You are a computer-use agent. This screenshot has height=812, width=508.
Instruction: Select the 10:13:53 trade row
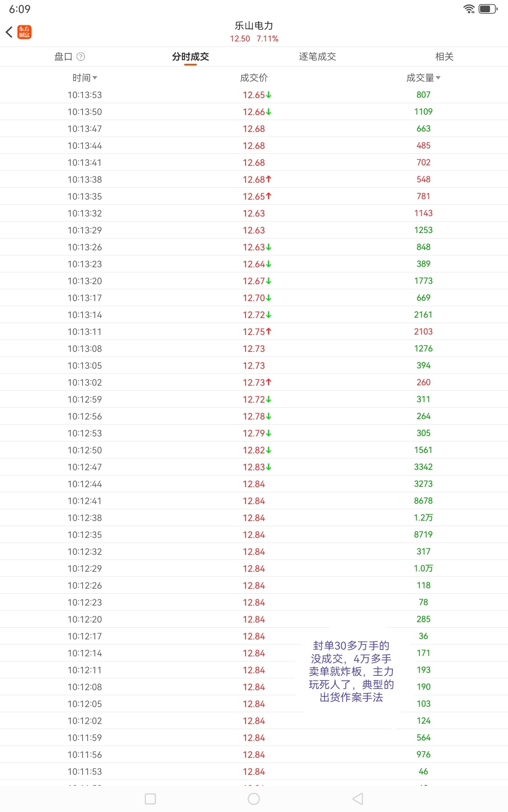click(x=254, y=95)
